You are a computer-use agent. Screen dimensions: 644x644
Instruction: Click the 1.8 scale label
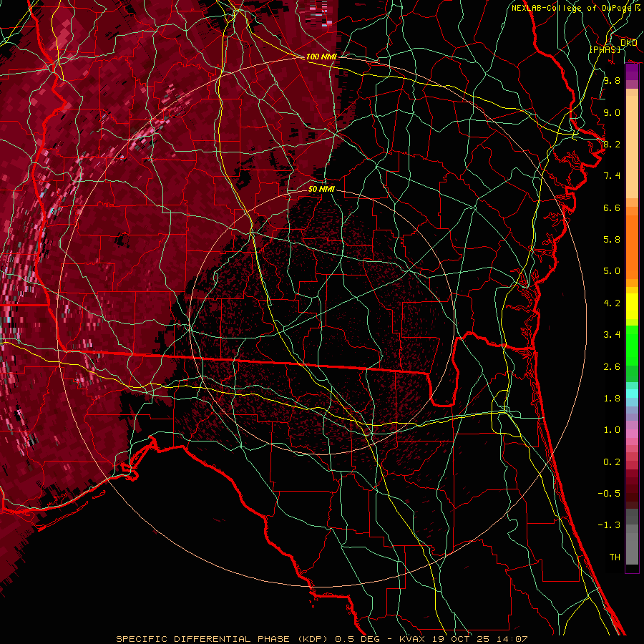pyautogui.click(x=612, y=399)
